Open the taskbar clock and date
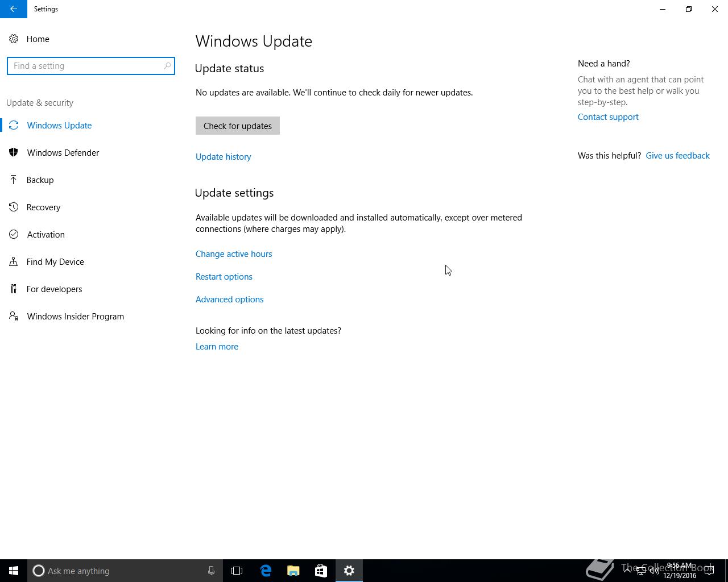728x582 pixels. click(x=680, y=571)
